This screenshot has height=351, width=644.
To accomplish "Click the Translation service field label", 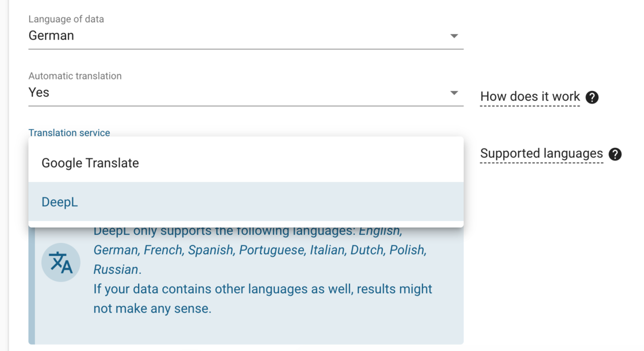I will tap(69, 132).
